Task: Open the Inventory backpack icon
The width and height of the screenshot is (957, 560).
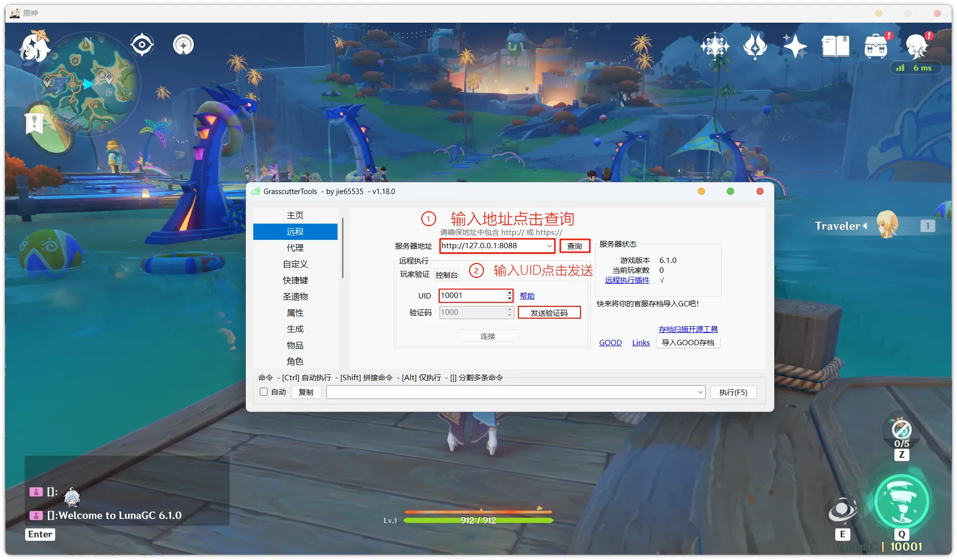Action: (x=877, y=45)
